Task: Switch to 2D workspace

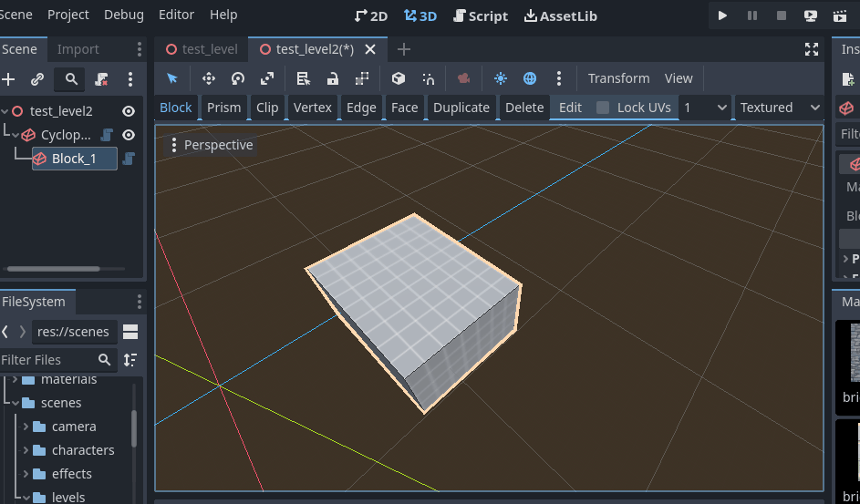Action: coord(371,15)
